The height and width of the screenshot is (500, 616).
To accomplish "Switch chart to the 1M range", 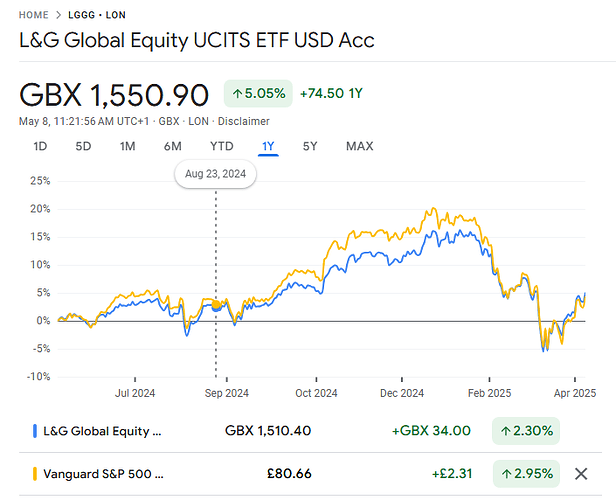I will click(x=127, y=147).
